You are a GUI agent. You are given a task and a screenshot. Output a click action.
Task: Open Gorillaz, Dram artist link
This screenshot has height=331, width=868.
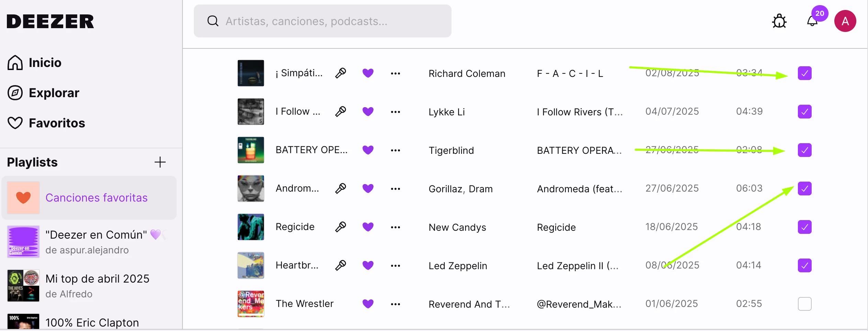click(460, 189)
